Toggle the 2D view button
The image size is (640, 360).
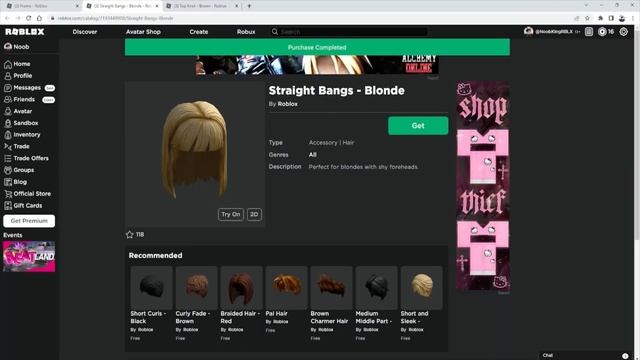pos(254,214)
